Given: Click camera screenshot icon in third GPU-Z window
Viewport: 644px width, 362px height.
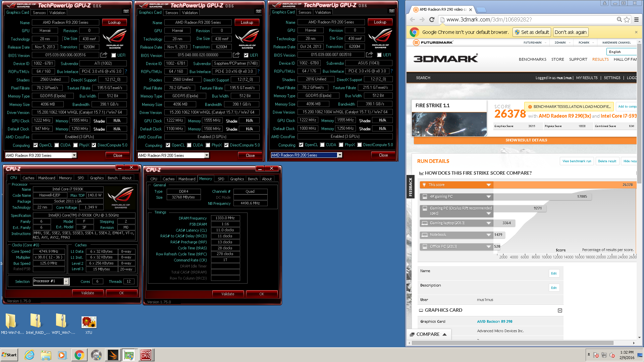Looking at the screenshot, I should [392, 11].
